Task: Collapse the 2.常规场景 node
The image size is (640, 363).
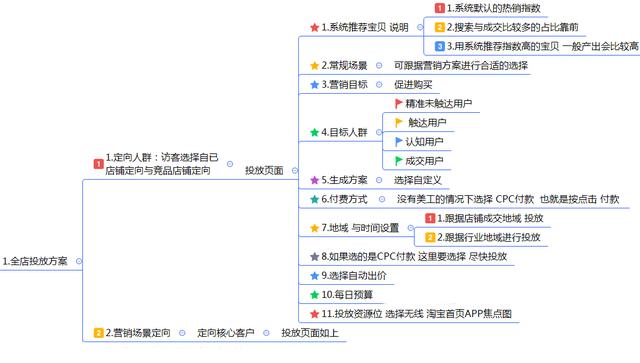Action: coord(379,65)
